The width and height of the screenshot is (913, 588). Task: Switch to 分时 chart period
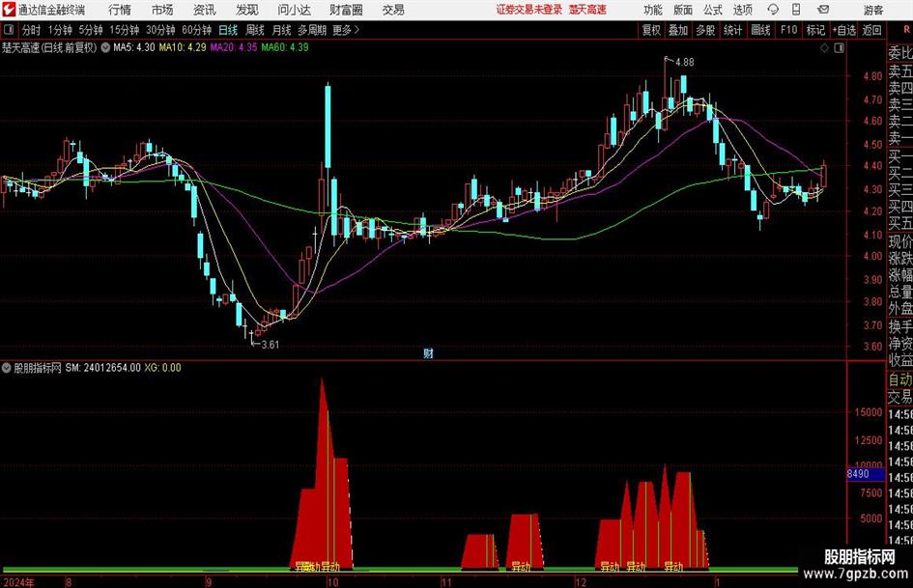click(x=31, y=30)
